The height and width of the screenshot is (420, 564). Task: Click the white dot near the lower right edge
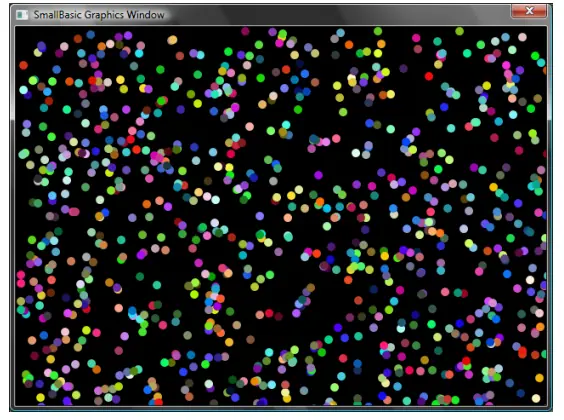tap(530, 280)
